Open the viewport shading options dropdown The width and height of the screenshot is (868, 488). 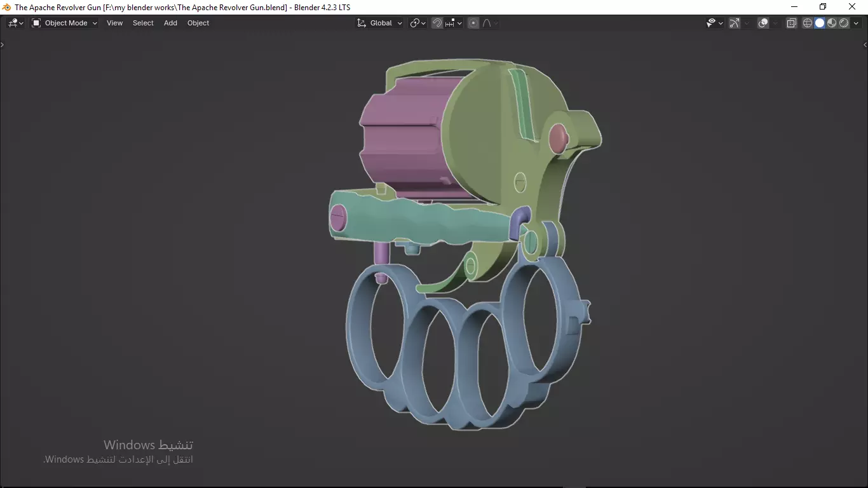[857, 23]
